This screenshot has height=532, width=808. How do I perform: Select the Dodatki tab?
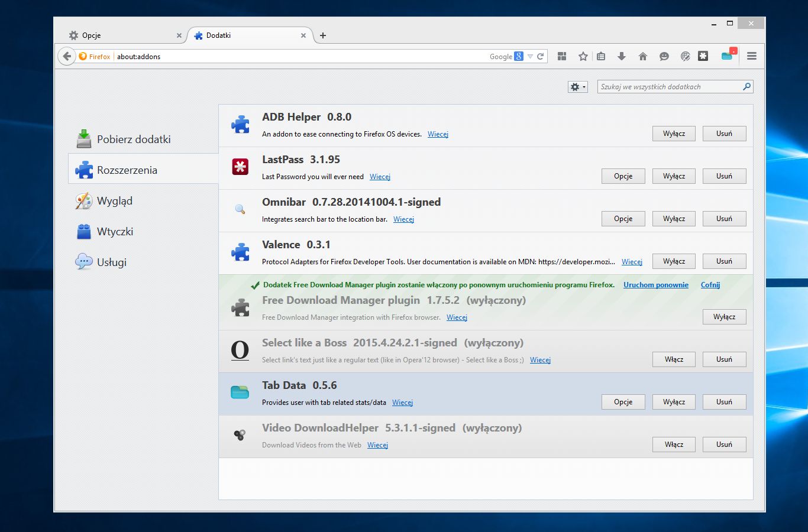[250, 35]
